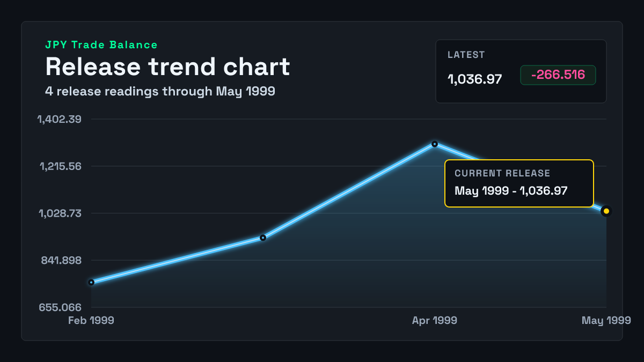Click the 655.066 y-axis label

coord(61,307)
